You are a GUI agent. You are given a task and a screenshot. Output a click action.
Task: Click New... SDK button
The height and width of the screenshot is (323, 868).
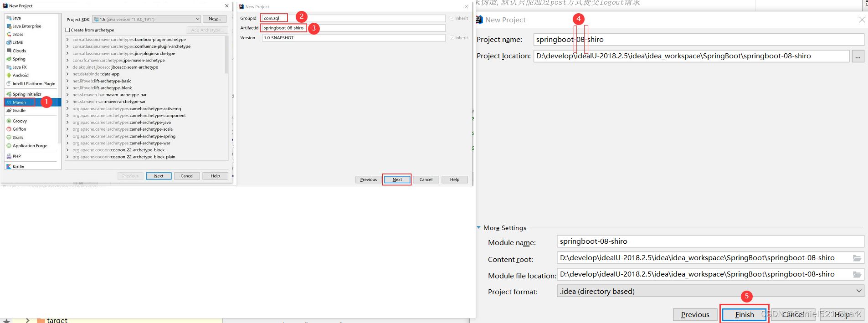coord(215,19)
